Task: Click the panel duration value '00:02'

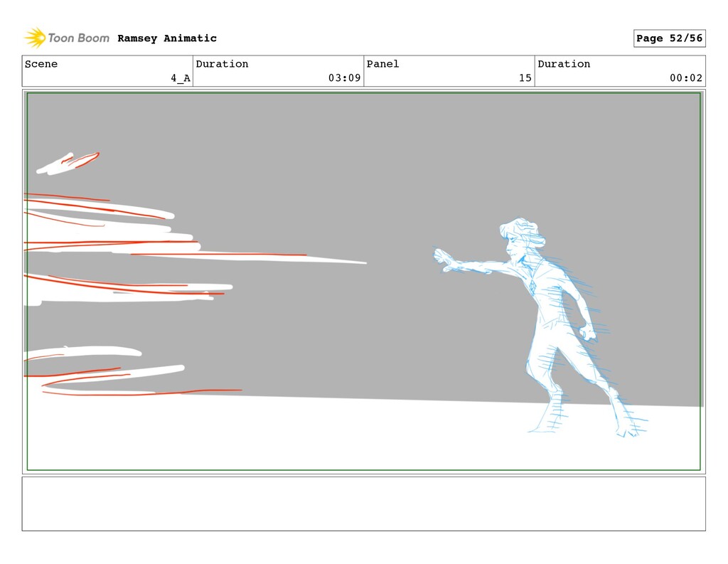Action: 686,78
